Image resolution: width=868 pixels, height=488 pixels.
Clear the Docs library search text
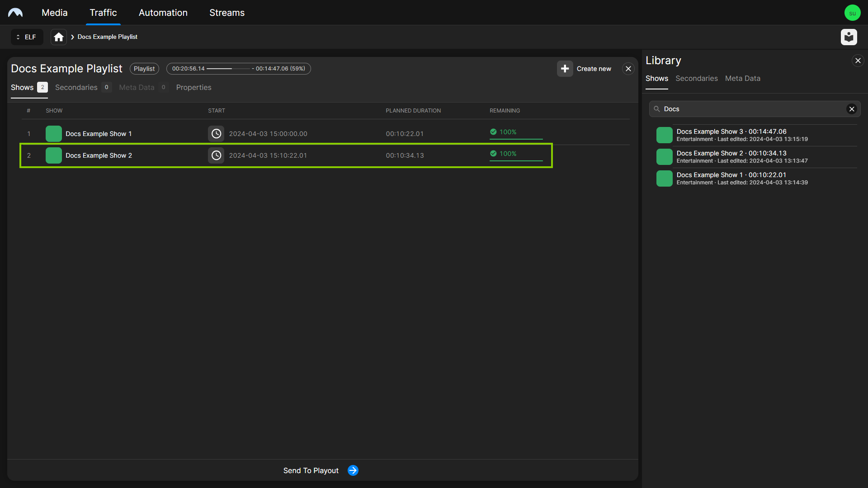pos(852,109)
